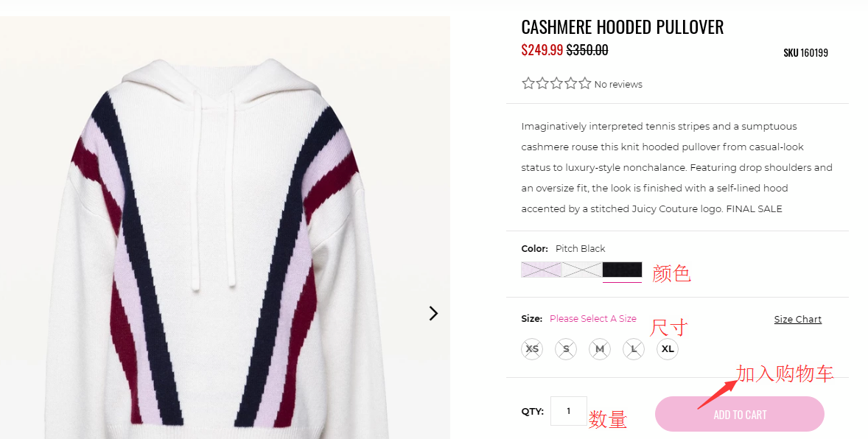Click the second rating star
The image size is (868, 439).
click(x=542, y=83)
